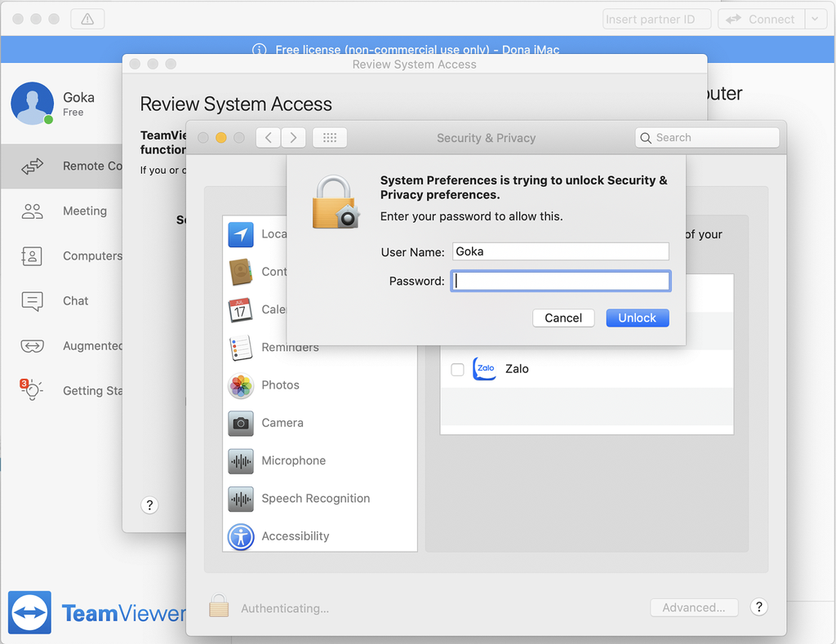Click the TeamViewer warning triangle icon

[87, 19]
